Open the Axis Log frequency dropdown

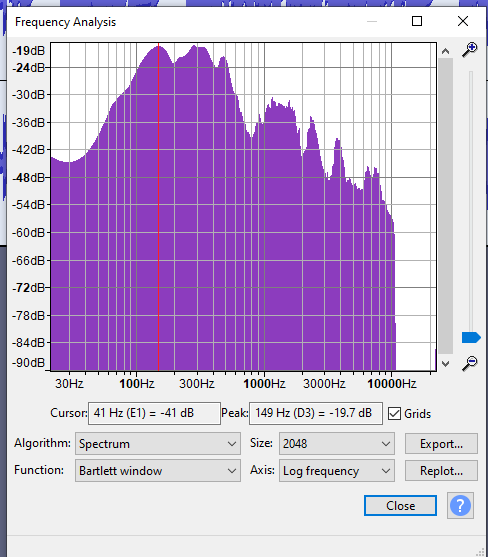pos(337,471)
